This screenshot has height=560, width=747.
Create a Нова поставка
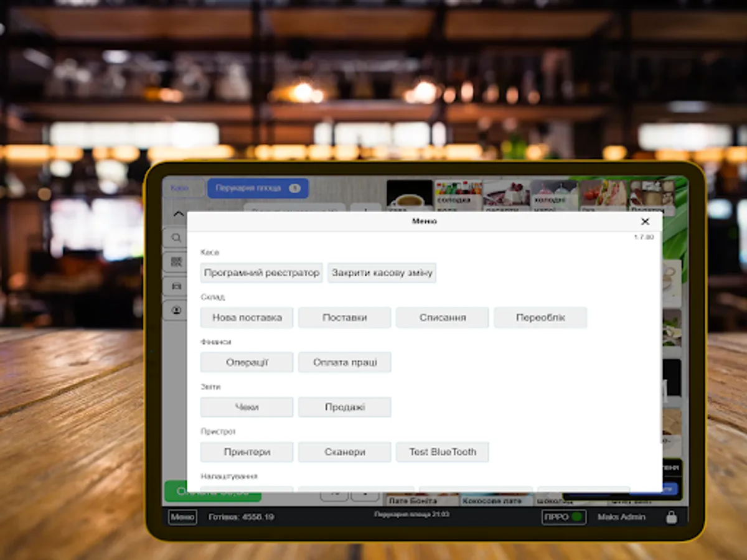pyautogui.click(x=247, y=317)
